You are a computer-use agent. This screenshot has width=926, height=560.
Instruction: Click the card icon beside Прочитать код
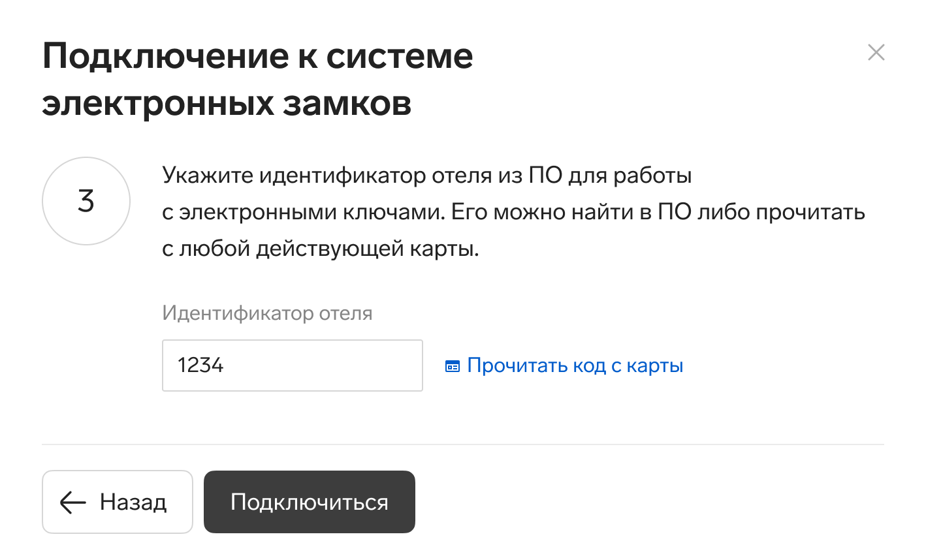pos(453,366)
